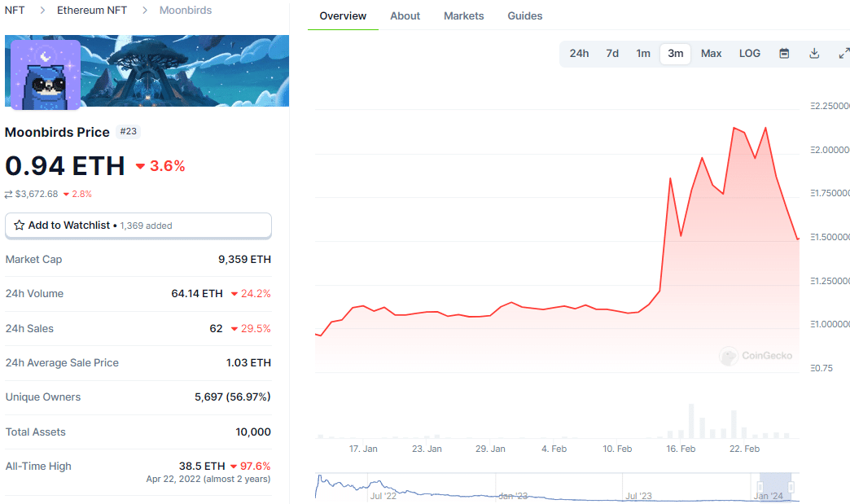Select the 3m chart range
Viewport: 850px width, 504px height.
676,53
